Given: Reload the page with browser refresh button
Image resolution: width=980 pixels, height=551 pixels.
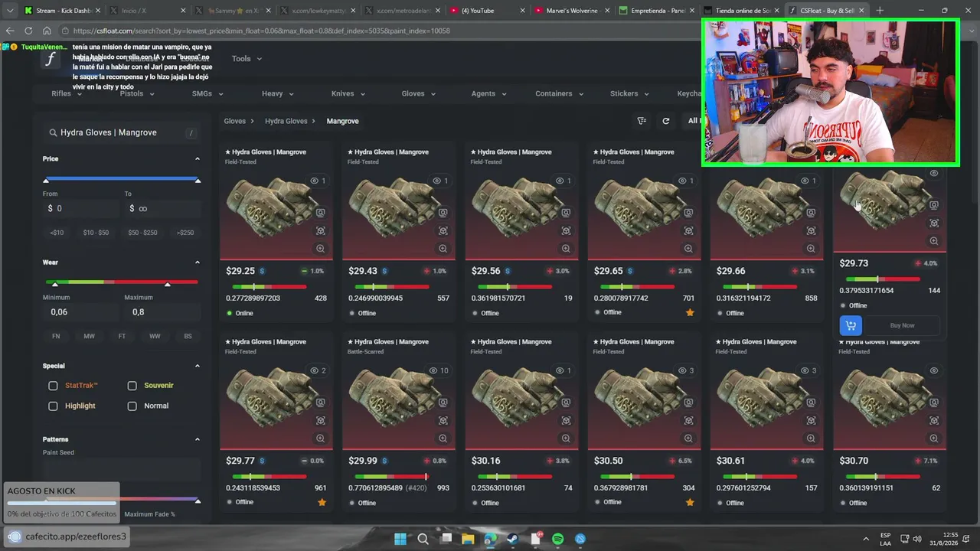Looking at the screenshot, I should click(x=28, y=31).
